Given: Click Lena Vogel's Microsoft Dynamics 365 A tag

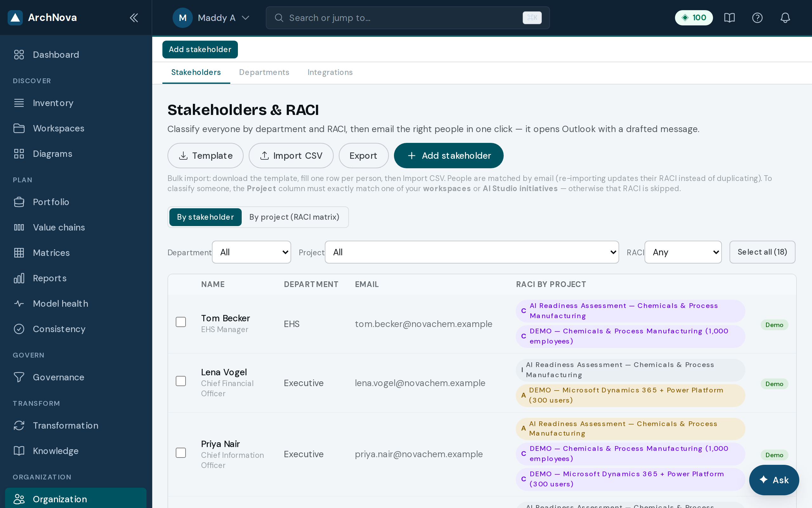Looking at the screenshot, I should click(x=630, y=395).
